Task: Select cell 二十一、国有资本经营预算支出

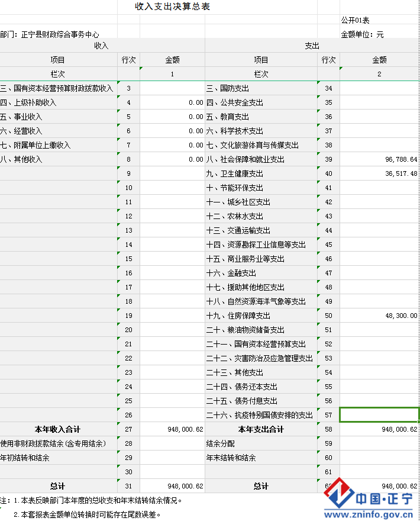Action: 261,344
